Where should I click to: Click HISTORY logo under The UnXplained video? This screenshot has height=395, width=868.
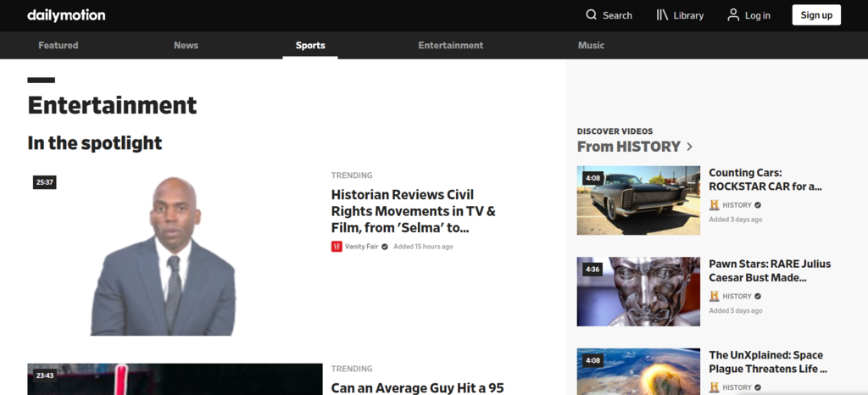point(714,387)
